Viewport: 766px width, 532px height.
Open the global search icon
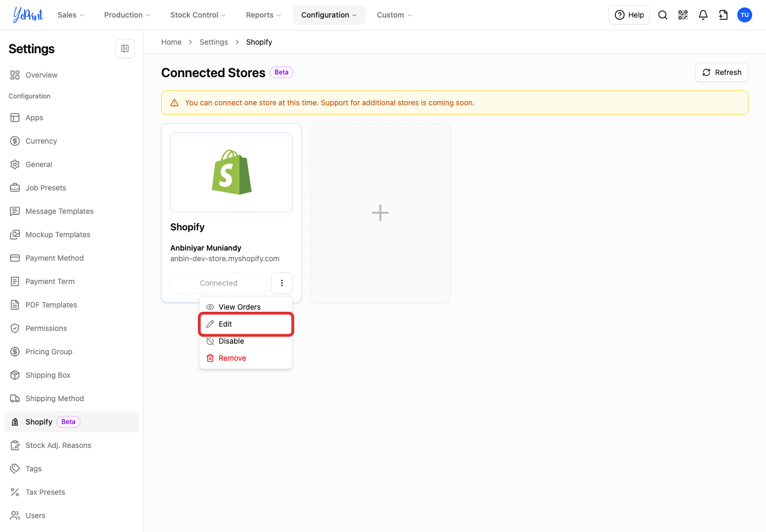pos(663,15)
